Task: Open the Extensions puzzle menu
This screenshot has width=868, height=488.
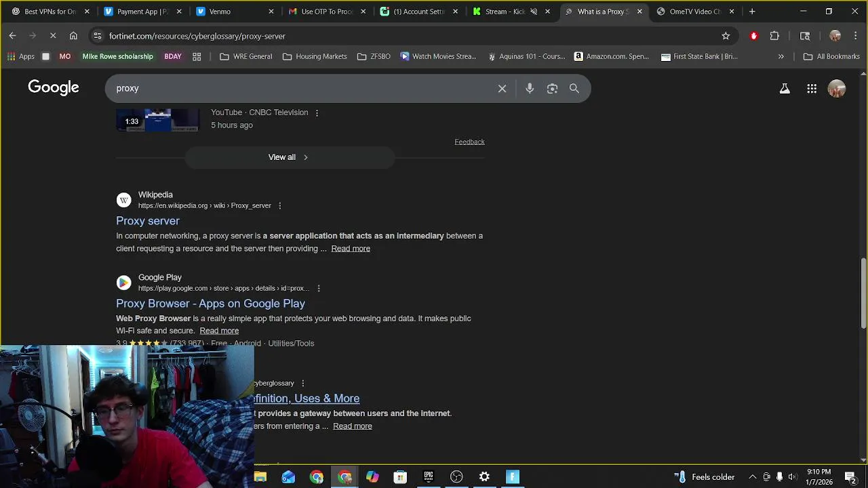Action: click(x=774, y=36)
